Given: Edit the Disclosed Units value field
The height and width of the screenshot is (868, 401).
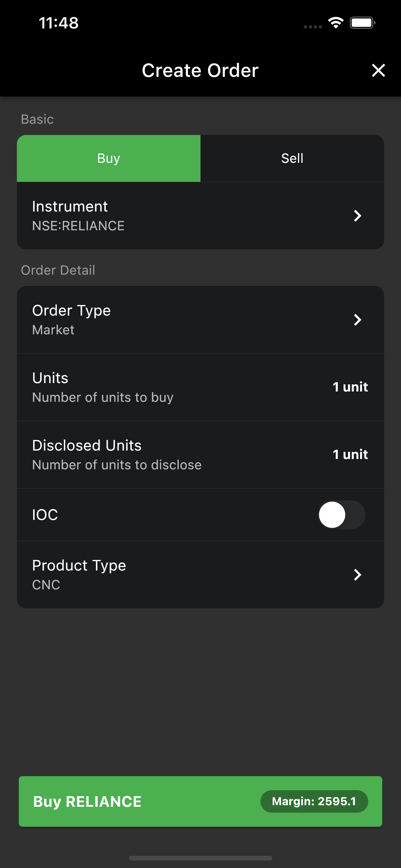Looking at the screenshot, I should pos(350,454).
